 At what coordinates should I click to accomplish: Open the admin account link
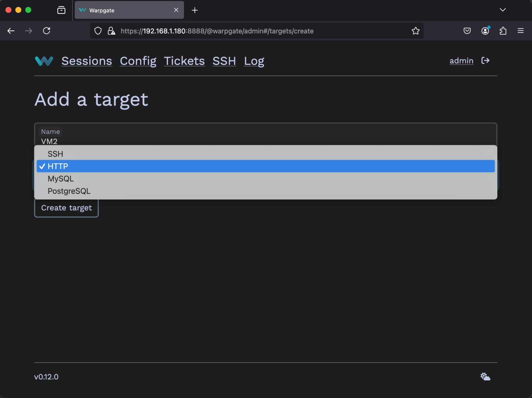click(x=461, y=61)
